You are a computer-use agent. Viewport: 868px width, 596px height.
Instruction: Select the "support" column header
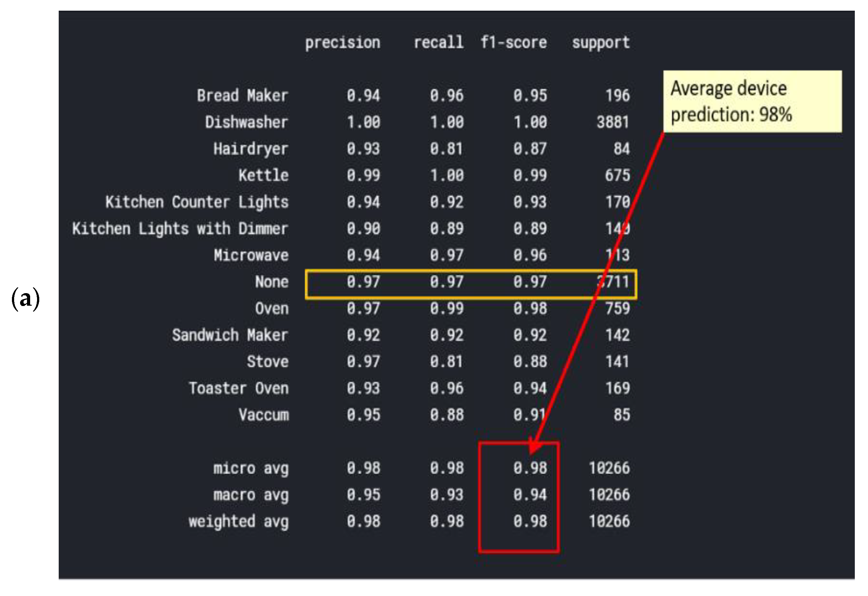click(601, 43)
